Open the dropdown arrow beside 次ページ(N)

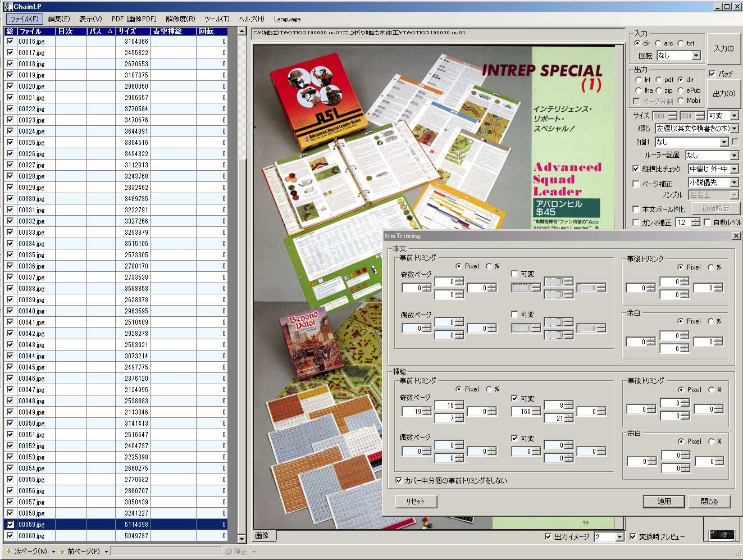pos(53,552)
